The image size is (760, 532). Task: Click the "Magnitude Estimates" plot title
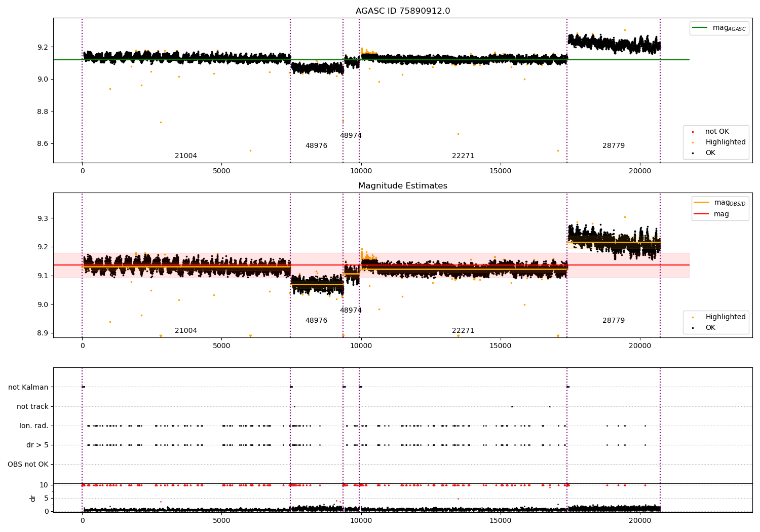click(403, 186)
